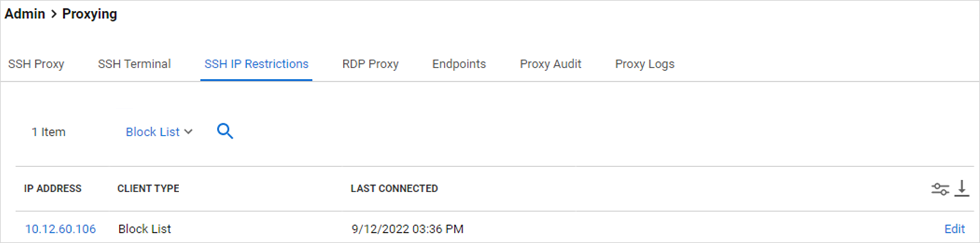Image resolution: width=980 pixels, height=243 pixels.
Task: Sort by the IP ADDRESS column header
Action: point(53,189)
